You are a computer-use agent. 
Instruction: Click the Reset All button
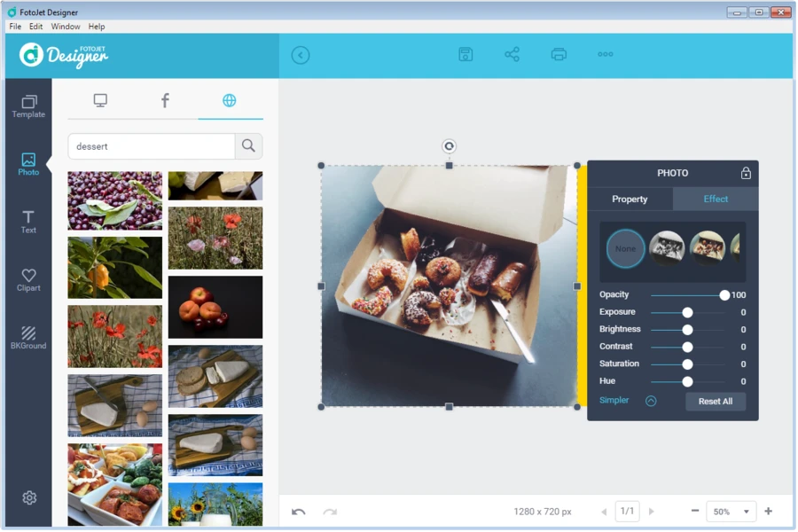click(715, 402)
